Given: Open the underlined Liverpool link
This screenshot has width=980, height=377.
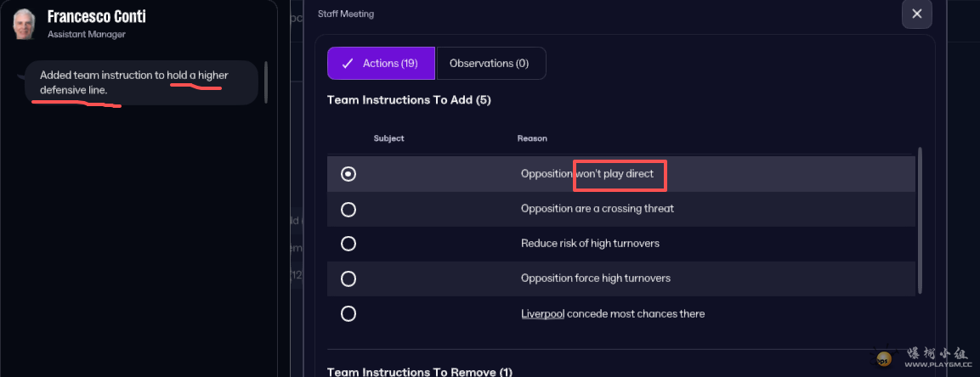Looking at the screenshot, I should pyautogui.click(x=541, y=314).
